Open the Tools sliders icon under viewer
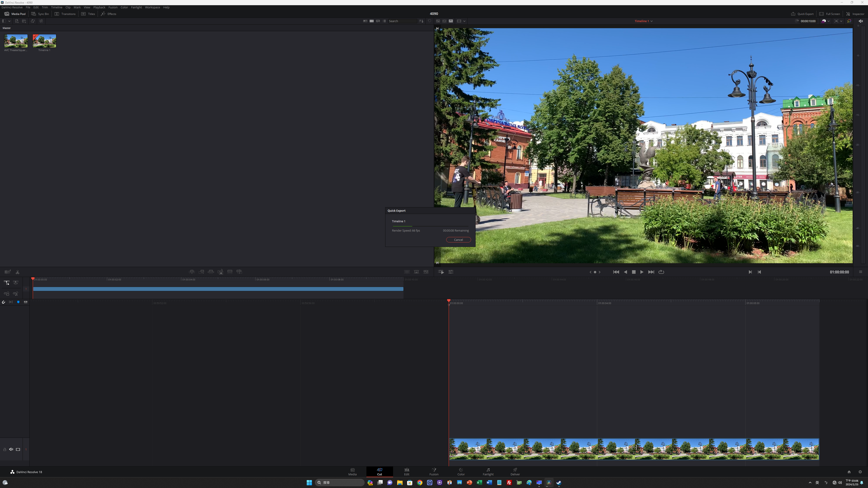 tap(451, 272)
